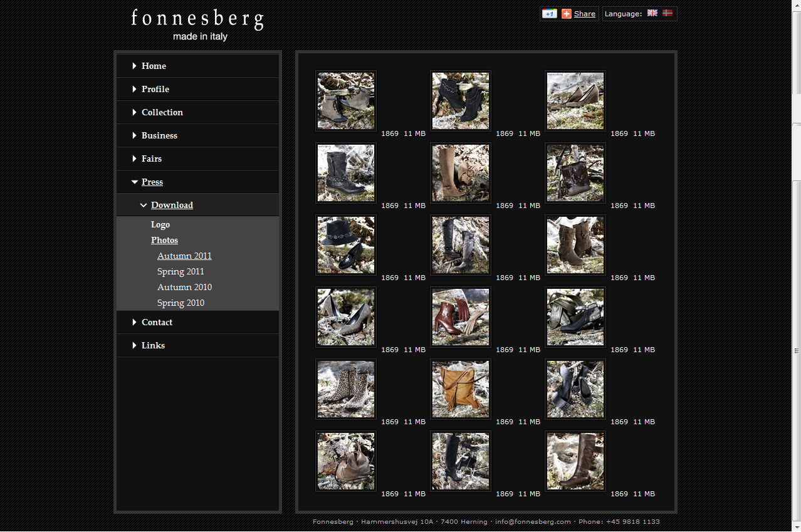Open Autumn 2010 photos
The width and height of the screenshot is (801, 532).
point(184,287)
